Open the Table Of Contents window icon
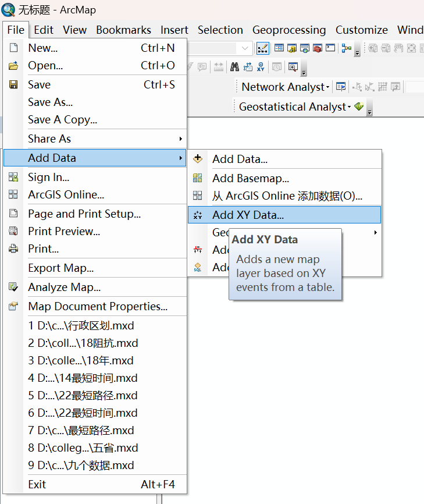The image size is (424, 504). [x=279, y=48]
